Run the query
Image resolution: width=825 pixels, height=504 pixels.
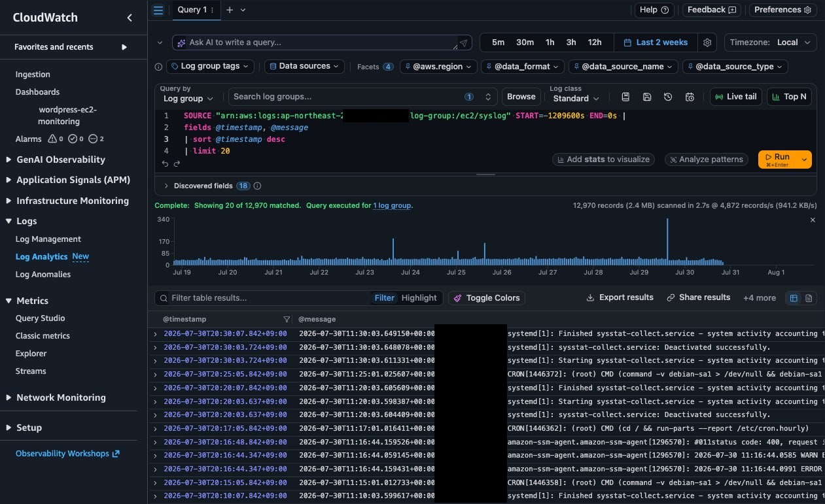click(779, 160)
